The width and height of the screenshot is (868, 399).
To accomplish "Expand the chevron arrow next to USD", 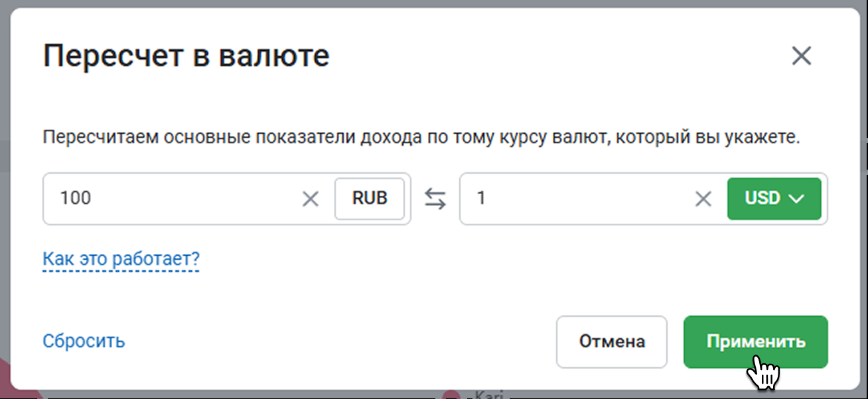I will 796,199.
